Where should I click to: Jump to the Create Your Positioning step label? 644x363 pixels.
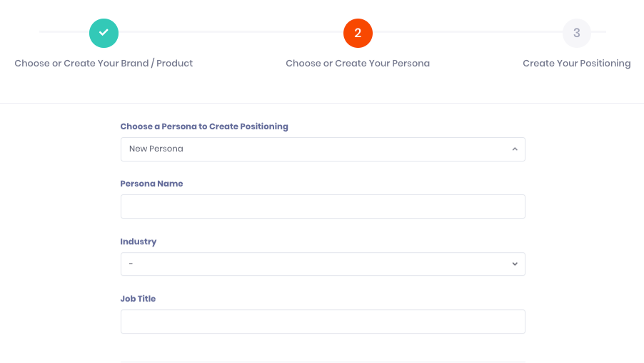click(x=577, y=64)
